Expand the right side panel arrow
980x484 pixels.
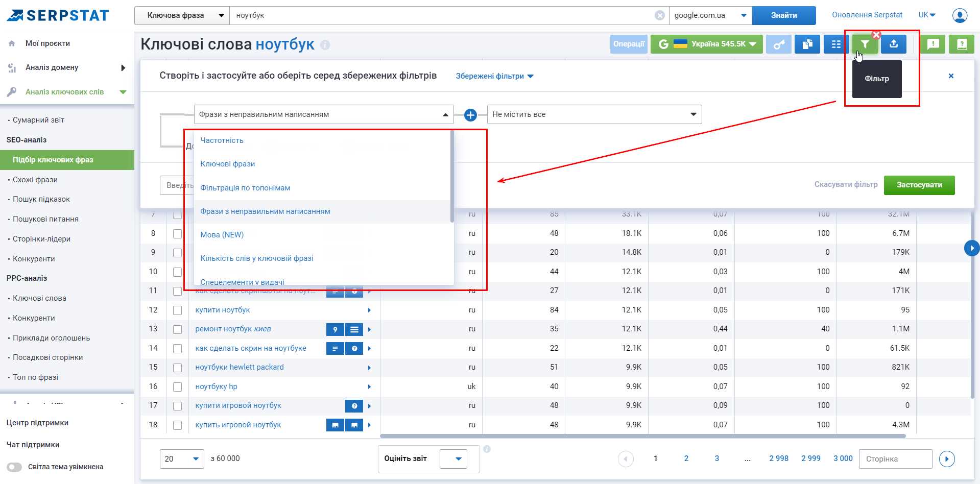point(971,248)
